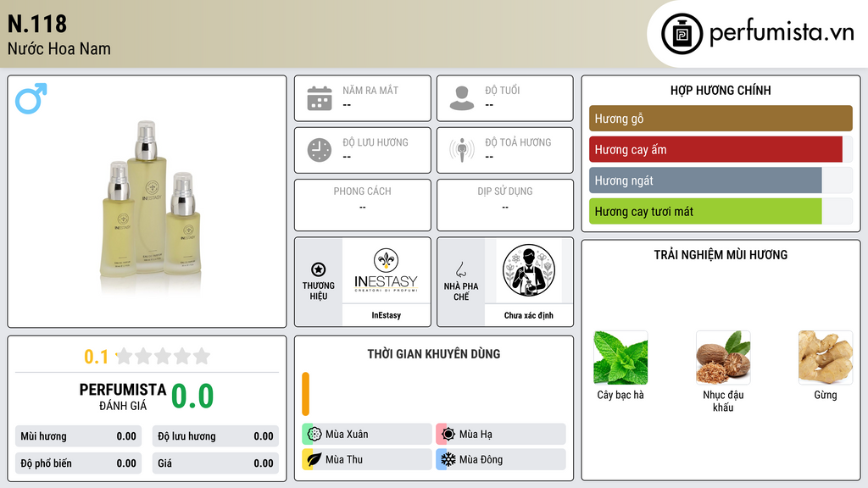Select the Mùa Xuân season button
868x488 pixels.
click(367, 435)
